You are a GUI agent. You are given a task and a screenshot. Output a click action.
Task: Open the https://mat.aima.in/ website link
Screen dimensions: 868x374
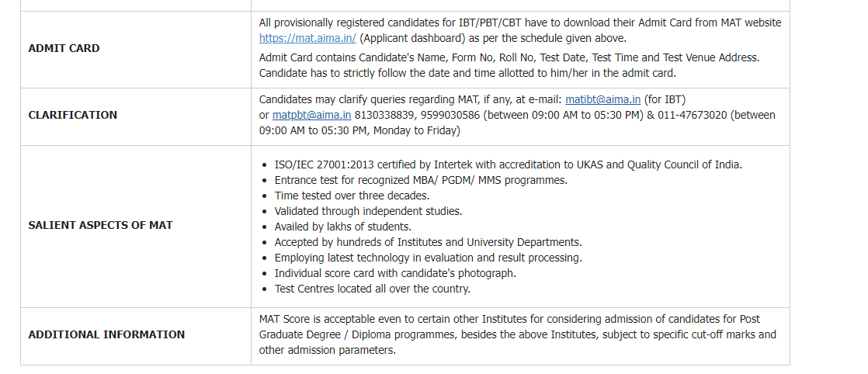click(x=307, y=38)
